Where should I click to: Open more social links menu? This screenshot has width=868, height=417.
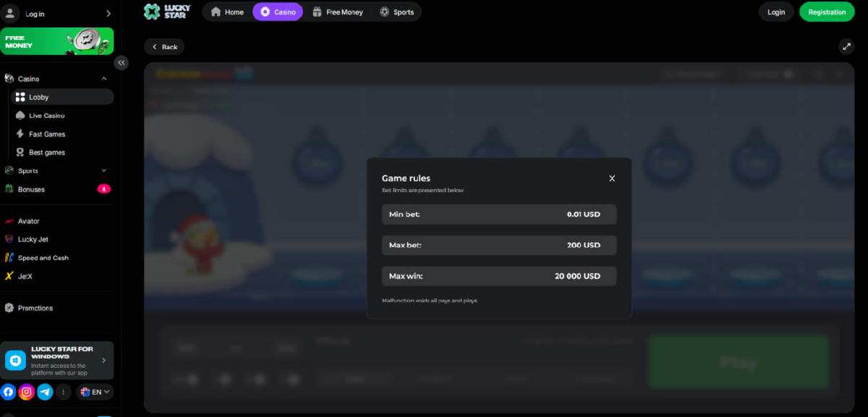63,392
